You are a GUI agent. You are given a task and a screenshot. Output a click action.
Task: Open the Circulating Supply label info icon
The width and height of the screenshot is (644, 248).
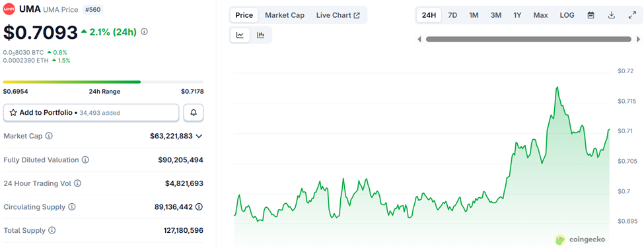point(72,207)
